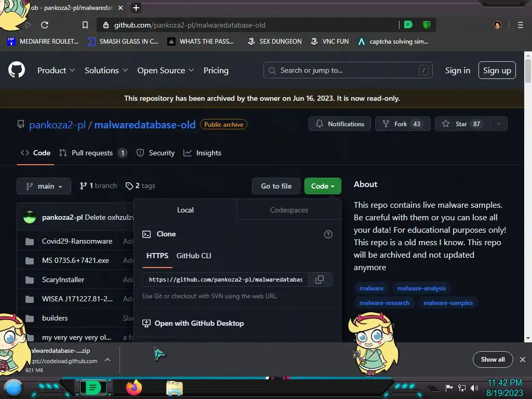
Task: Click the malware-analysis topic tag
Action: click(x=421, y=288)
